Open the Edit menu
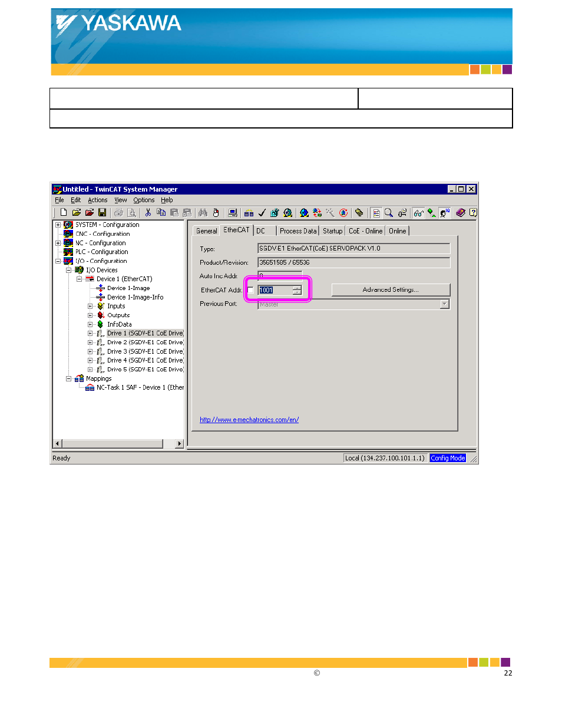Screen dimensions: 562x728 (76, 200)
